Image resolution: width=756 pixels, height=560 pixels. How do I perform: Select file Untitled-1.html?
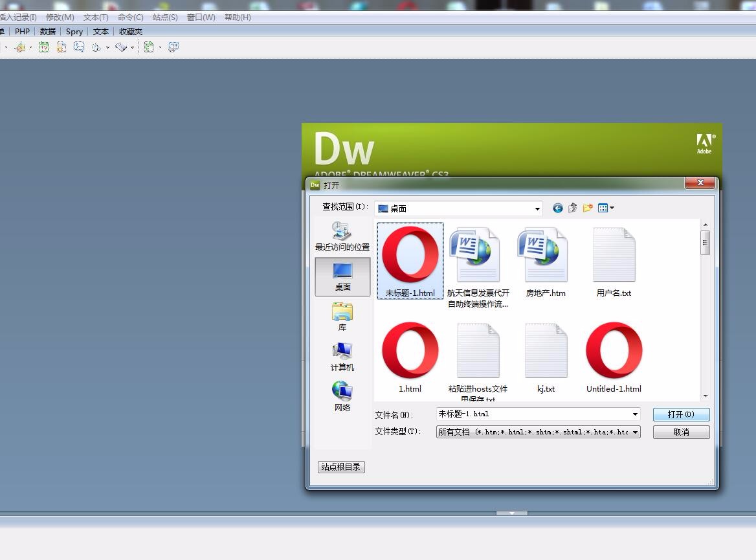click(x=614, y=357)
